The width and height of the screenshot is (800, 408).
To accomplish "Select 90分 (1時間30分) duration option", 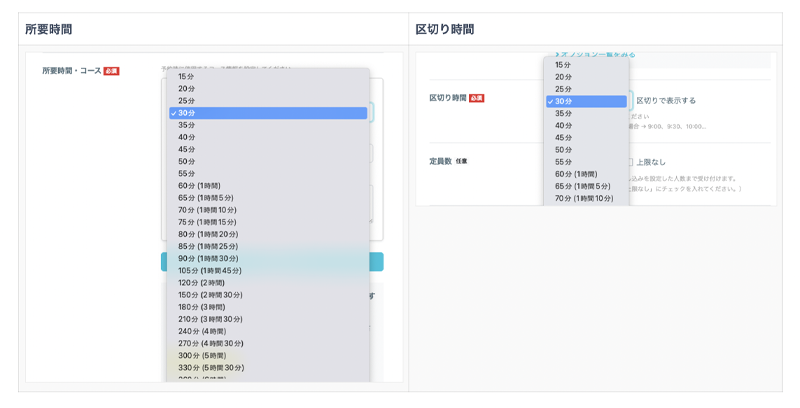I will pyautogui.click(x=208, y=258).
